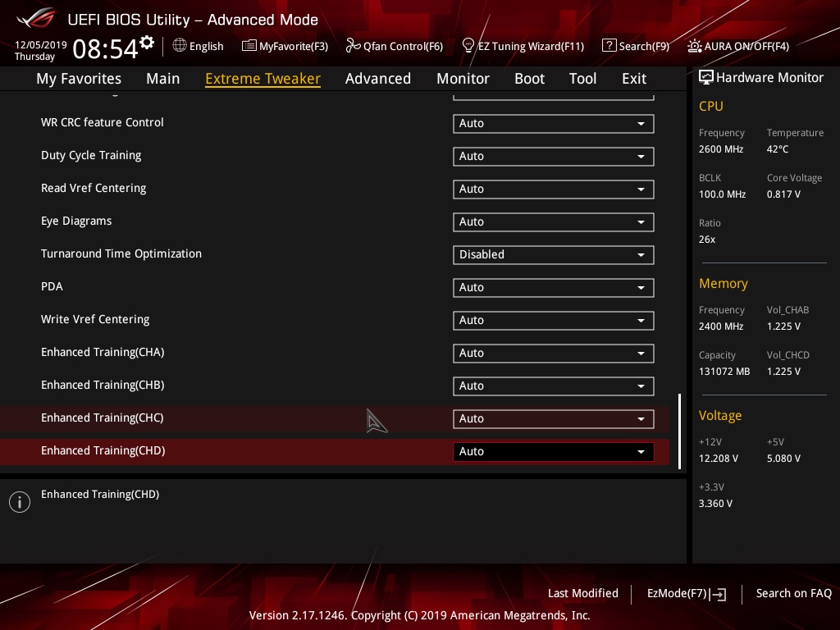The image size is (840, 630).
Task: Click the Voltage section heading
Action: [720, 416]
